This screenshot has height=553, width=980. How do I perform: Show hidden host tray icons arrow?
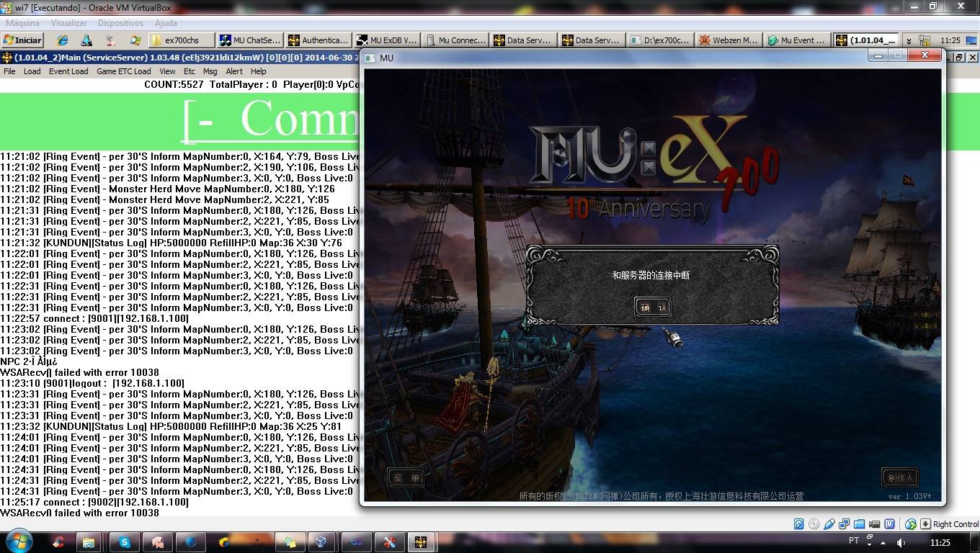click(x=883, y=543)
